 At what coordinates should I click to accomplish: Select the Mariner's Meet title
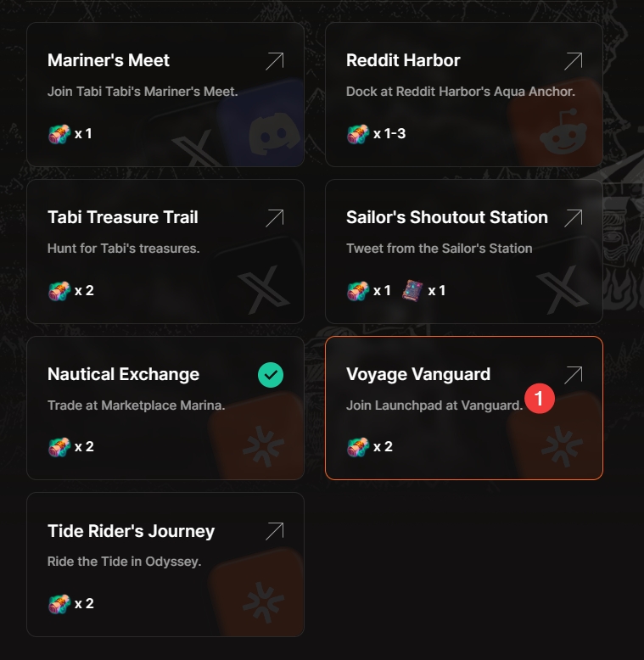(109, 61)
